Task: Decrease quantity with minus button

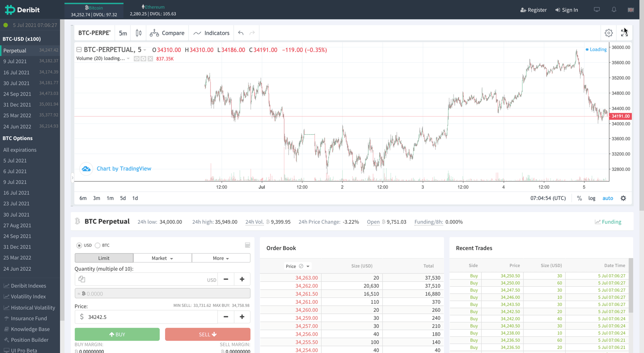Action: point(226,279)
